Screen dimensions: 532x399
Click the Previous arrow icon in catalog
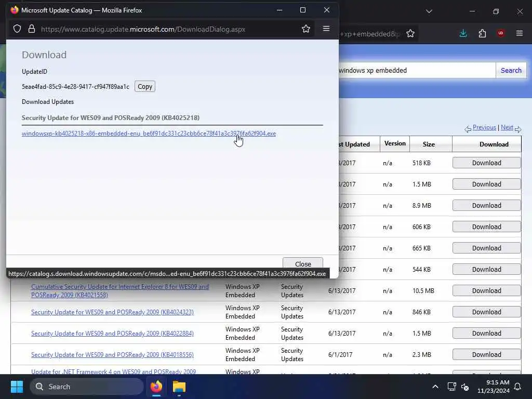point(468,129)
